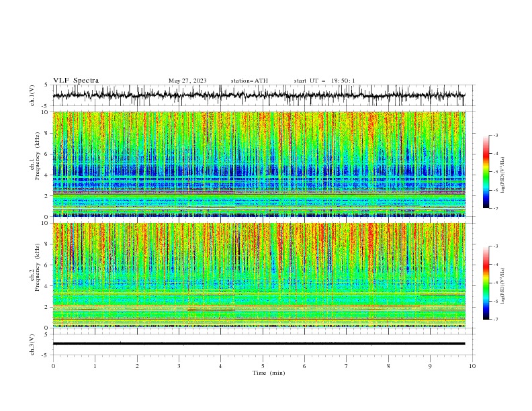Click the ch.3(V) waveform axis label
The image size is (532, 411).
(32, 345)
